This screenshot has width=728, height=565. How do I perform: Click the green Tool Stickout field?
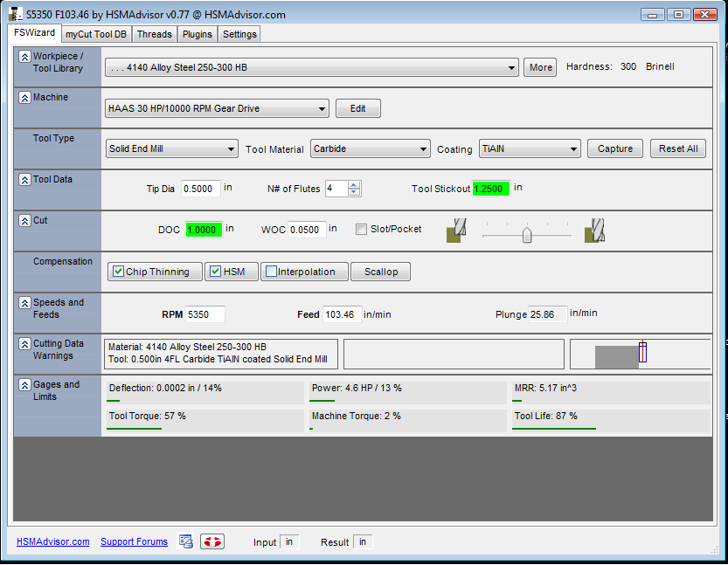[x=491, y=189]
